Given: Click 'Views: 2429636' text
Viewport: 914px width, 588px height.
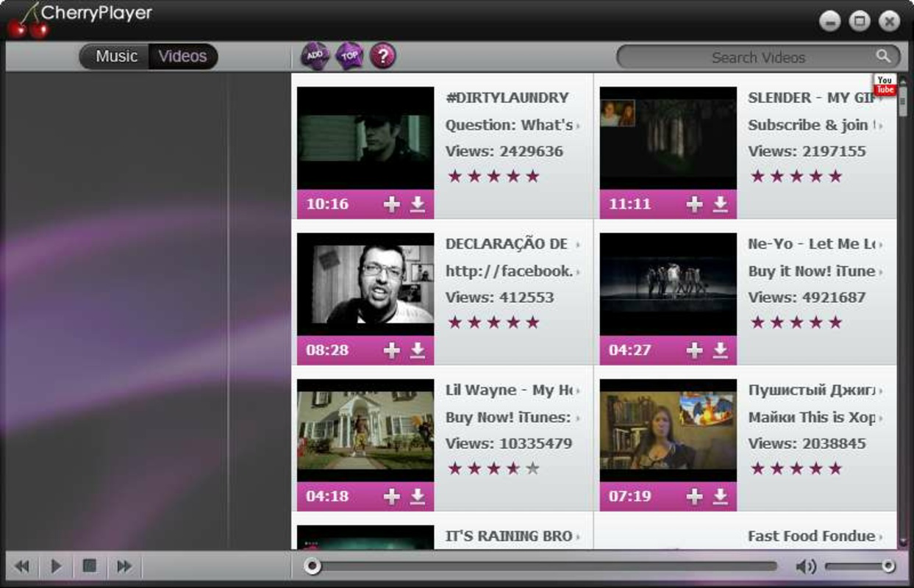Looking at the screenshot, I should point(504,151).
